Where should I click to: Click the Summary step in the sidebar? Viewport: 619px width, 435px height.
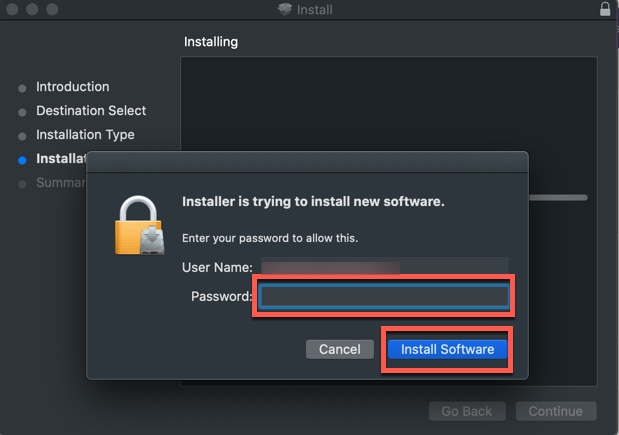(x=60, y=183)
